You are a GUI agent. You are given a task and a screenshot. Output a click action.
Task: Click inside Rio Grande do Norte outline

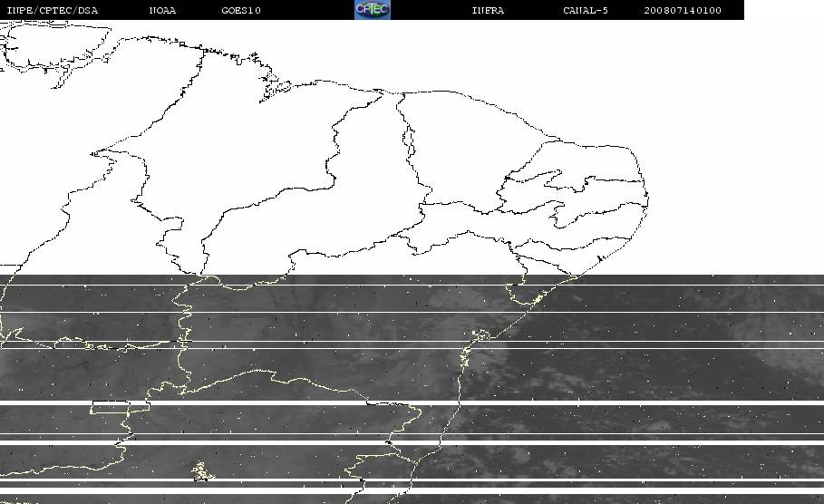[x=594, y=160]
